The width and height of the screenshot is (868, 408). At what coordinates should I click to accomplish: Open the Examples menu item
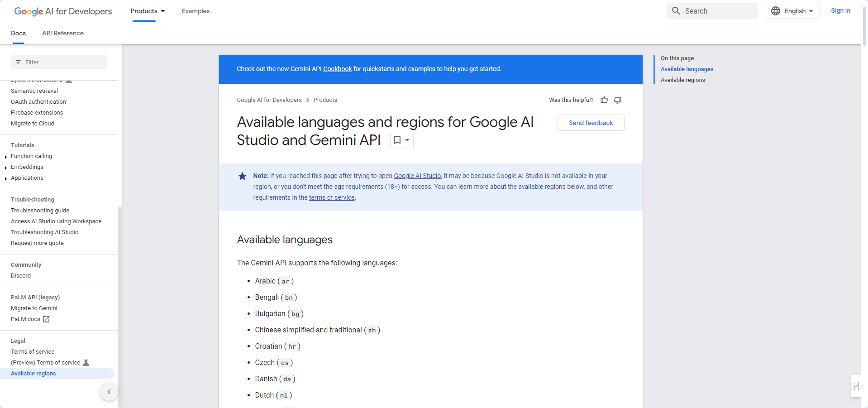196,11
